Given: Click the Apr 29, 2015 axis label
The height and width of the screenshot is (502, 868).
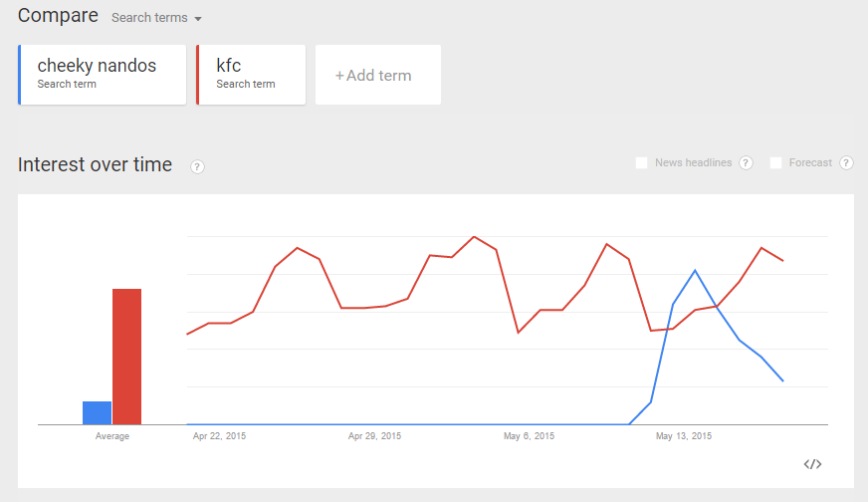Looking at the screenshot, I should 374,436.
